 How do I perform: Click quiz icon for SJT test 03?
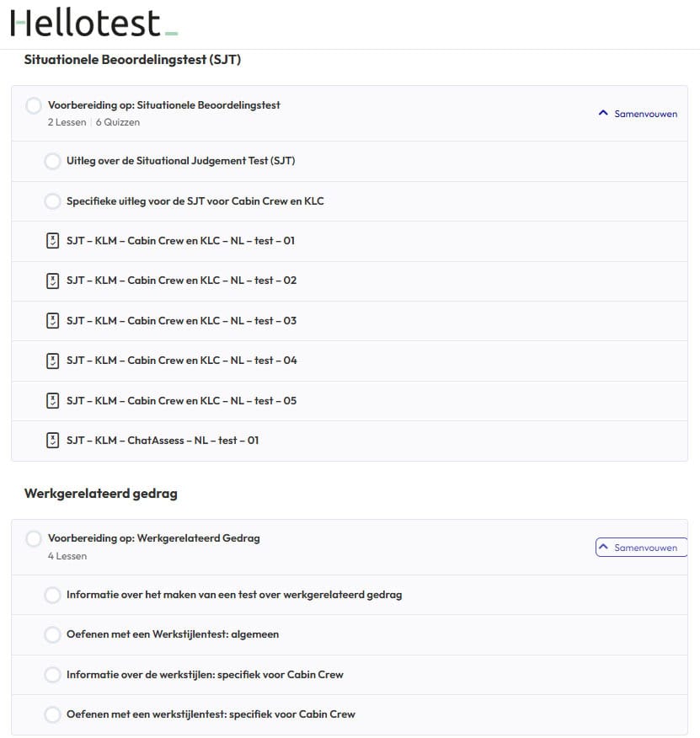(x=52, y=321)
